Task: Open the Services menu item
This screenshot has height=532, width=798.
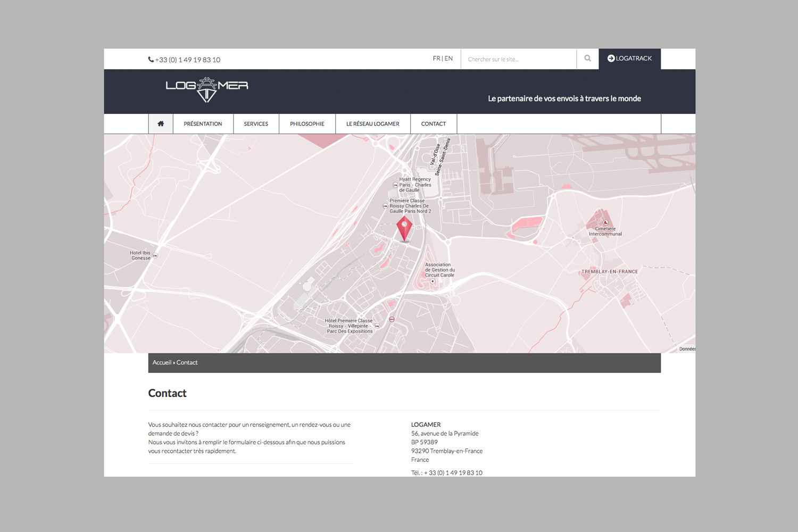Action: (x=256, y=124)
